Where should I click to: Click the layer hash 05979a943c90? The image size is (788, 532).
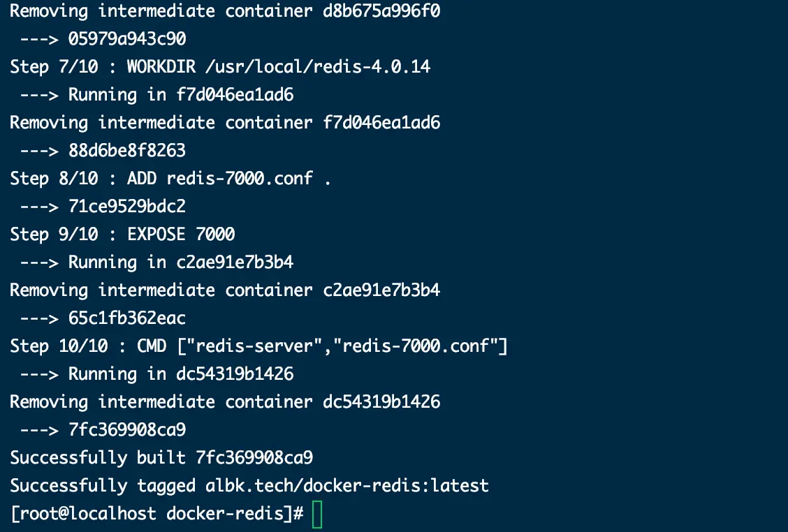(x=127, y=38)
